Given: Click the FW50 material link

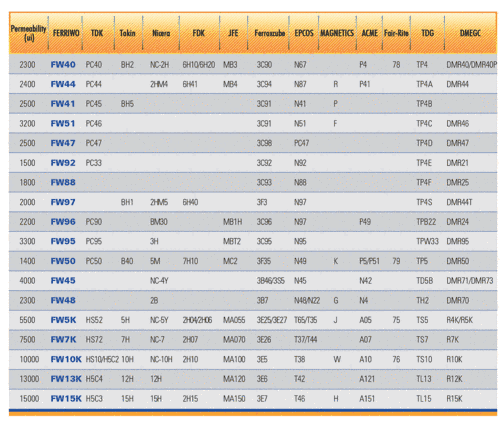Looking at the screenshot, I should tap(63, 261).
